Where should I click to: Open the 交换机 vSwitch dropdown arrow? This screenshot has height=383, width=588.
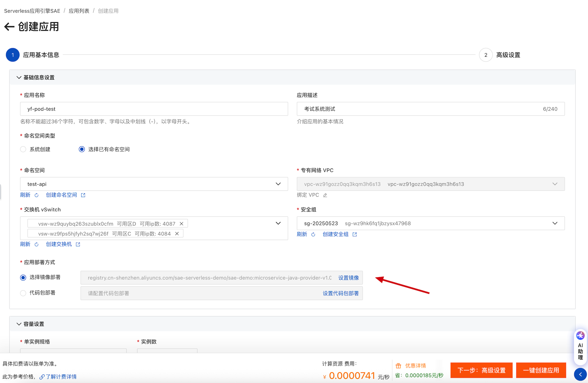point(278,223)
